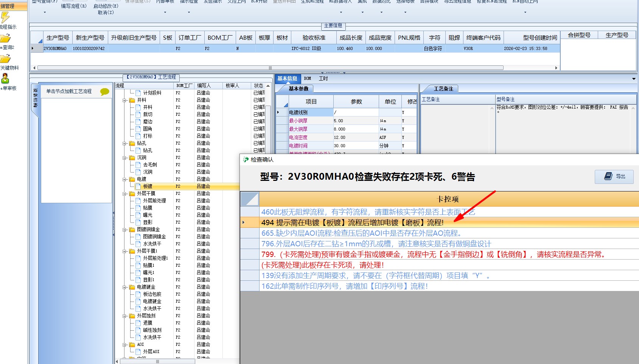
Task: Click the 卡控项 column header
Action: coord(449,199)
